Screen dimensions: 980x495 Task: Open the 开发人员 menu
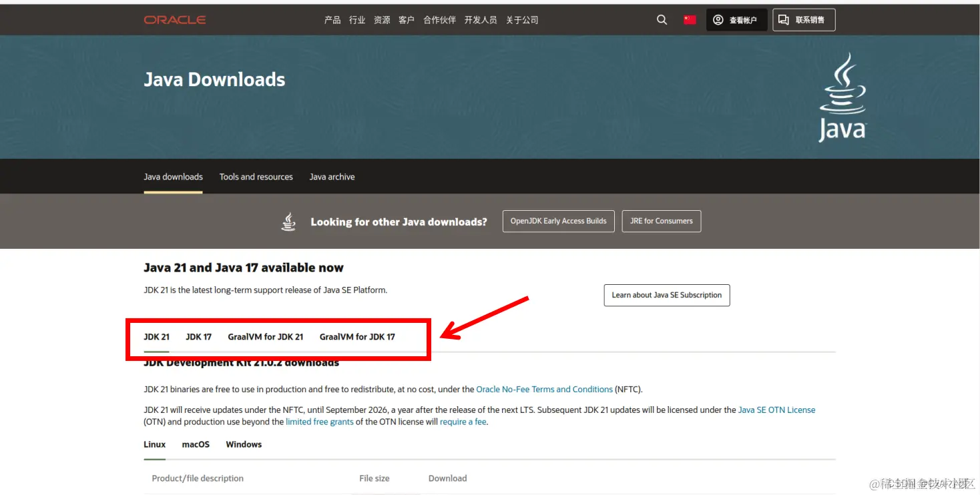(x=481, y=20)
